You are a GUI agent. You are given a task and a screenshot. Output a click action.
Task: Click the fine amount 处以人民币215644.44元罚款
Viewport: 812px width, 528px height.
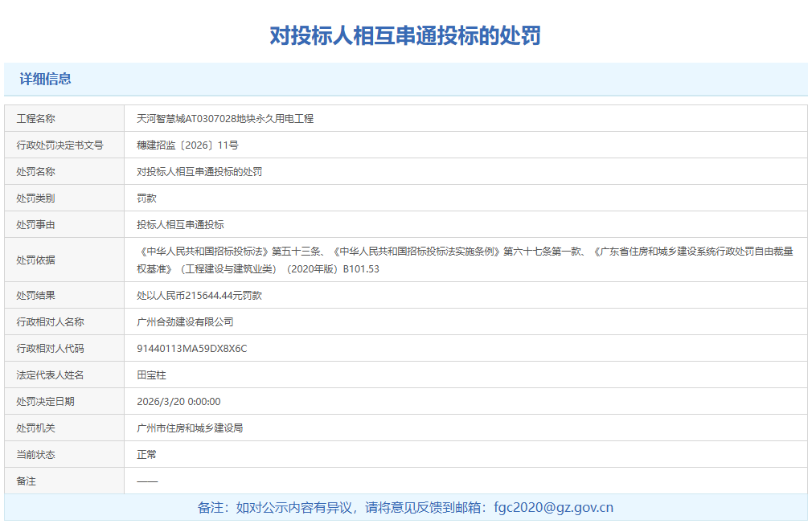(x=199, y=295)
